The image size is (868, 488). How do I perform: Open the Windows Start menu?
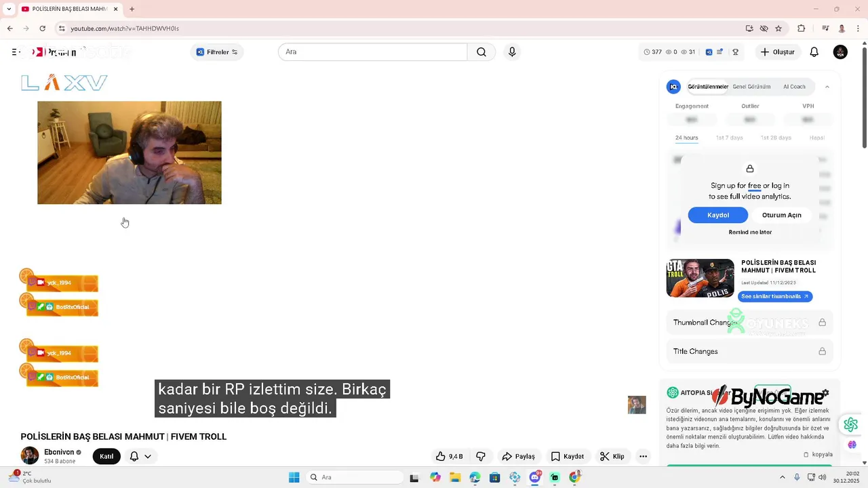(x=294, y=477)
